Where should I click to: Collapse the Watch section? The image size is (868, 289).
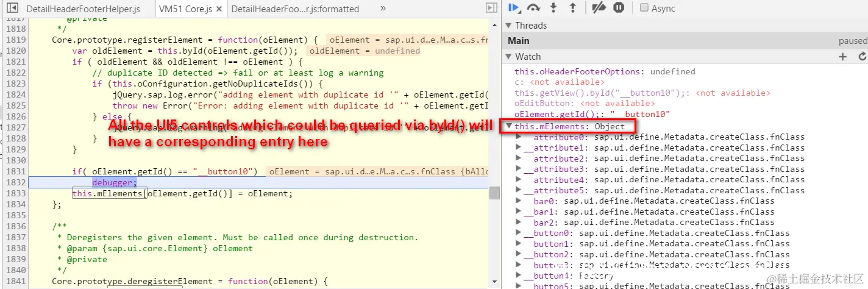(509, 56)
